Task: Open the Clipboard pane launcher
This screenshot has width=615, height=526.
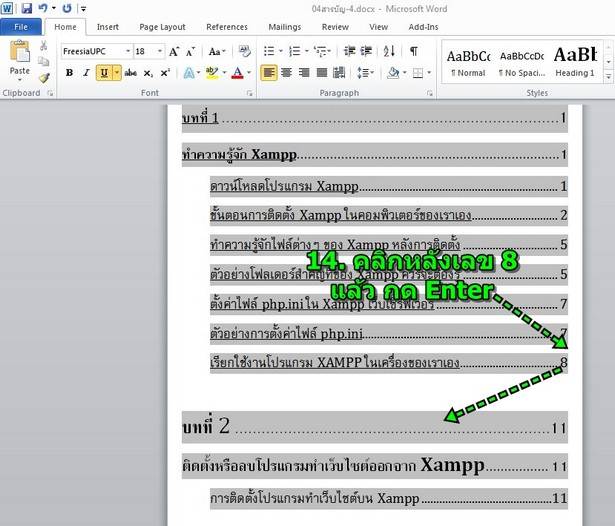Action: [50, 93]
